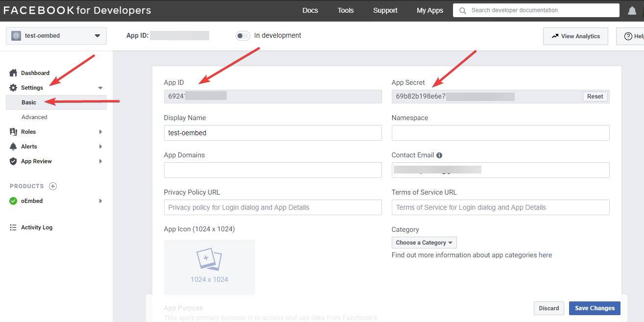Screen dimensions: 644x322
Task: Click the Help question mark icon
Action: 628,36
